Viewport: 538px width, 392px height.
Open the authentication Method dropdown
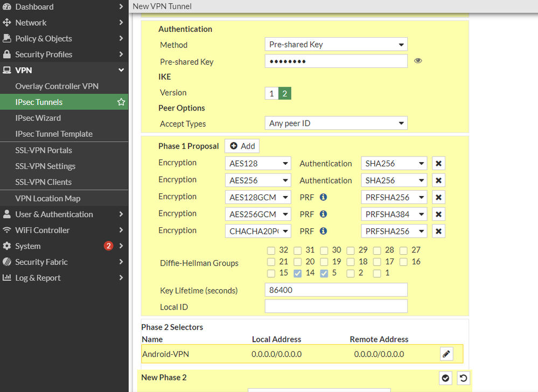336,45
